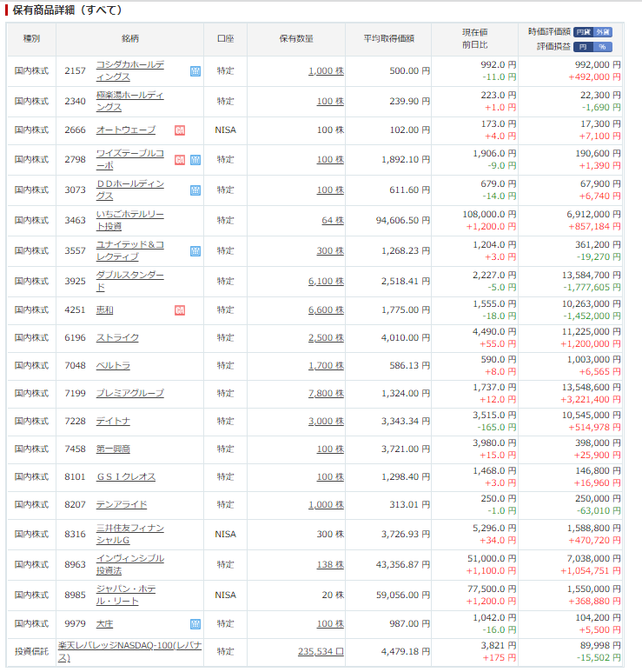Click the 235,534 口 quantity link

tap(321, 651)
